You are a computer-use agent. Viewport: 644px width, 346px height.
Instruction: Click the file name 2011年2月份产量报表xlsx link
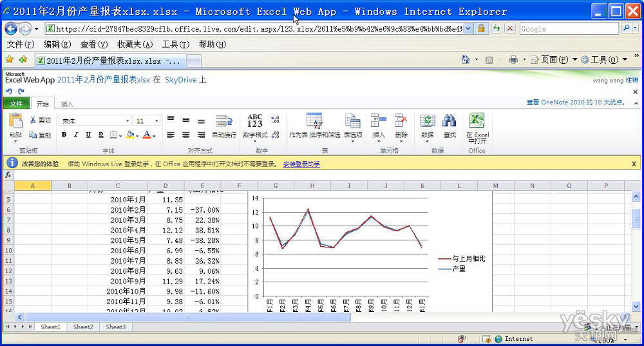pos(103,80)
